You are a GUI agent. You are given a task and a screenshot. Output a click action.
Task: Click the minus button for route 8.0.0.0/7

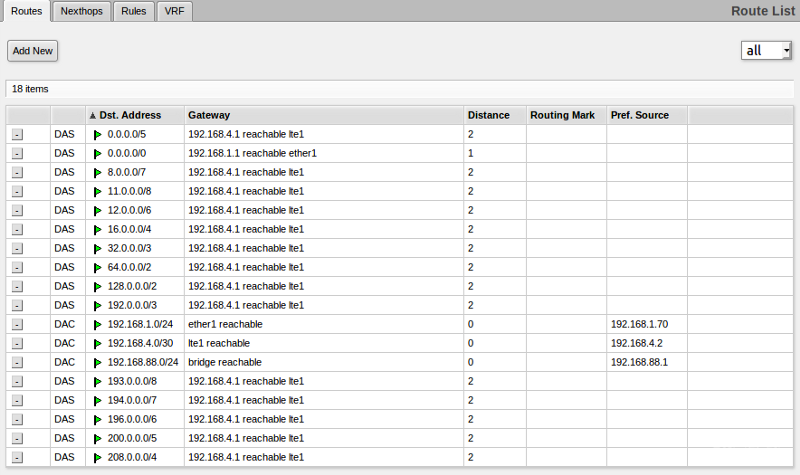(x=17, y=172)
